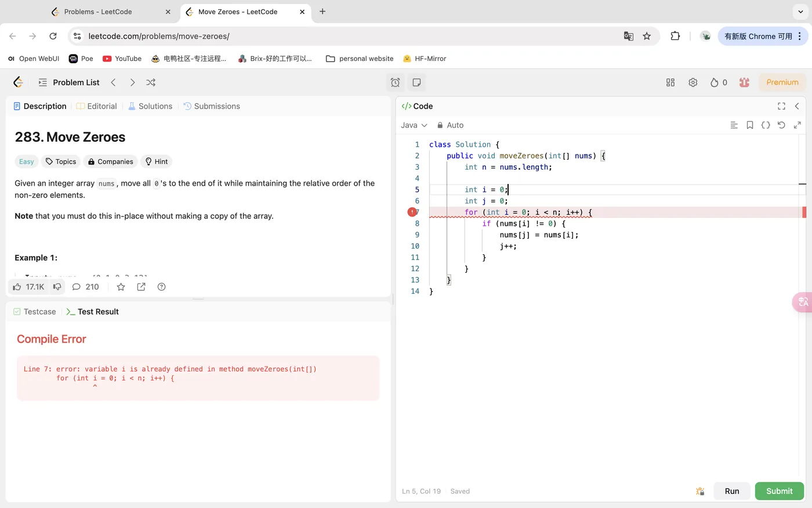Click the address bar URL

159,36
